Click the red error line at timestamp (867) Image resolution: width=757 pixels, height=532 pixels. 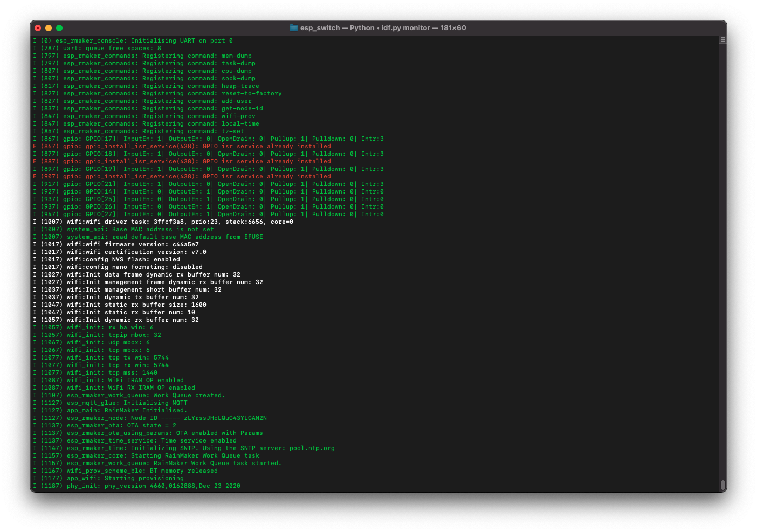tap(182, 146)
